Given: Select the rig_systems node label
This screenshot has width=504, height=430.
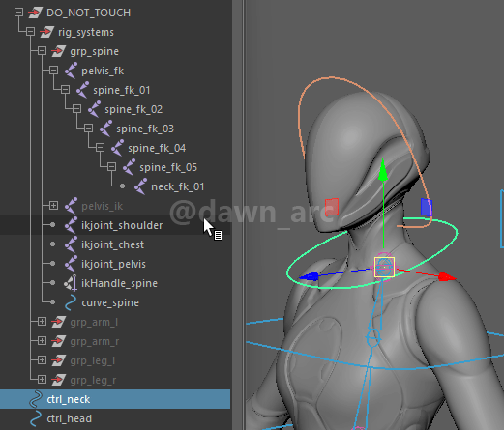Looking at the screenshot, I should 86,32.
